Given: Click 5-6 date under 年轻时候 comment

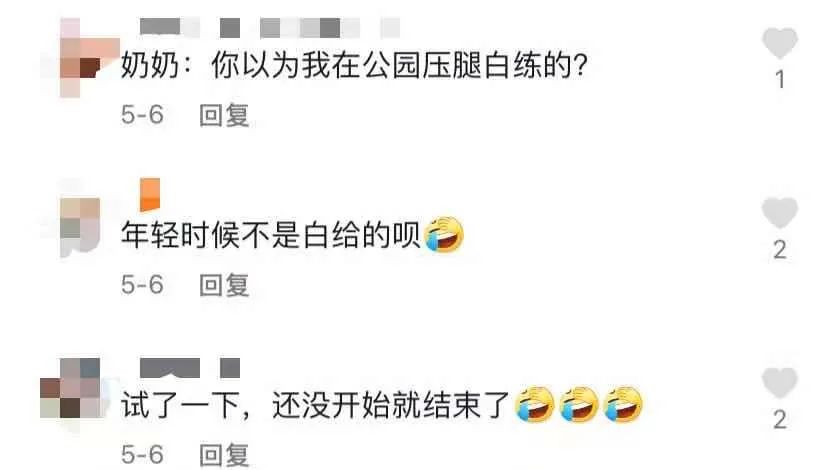Looking at the screenshot, I should [x=142, y=285].
